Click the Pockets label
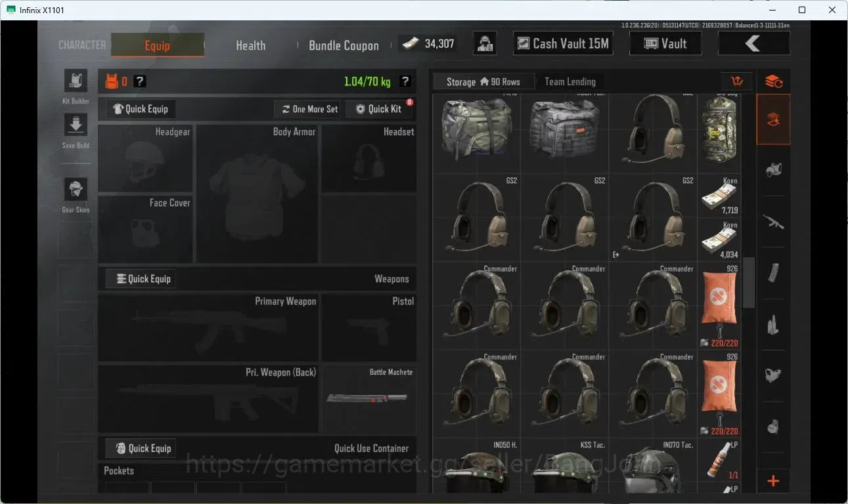The height and width of the screenshot is (504, 848). [119, 471]
